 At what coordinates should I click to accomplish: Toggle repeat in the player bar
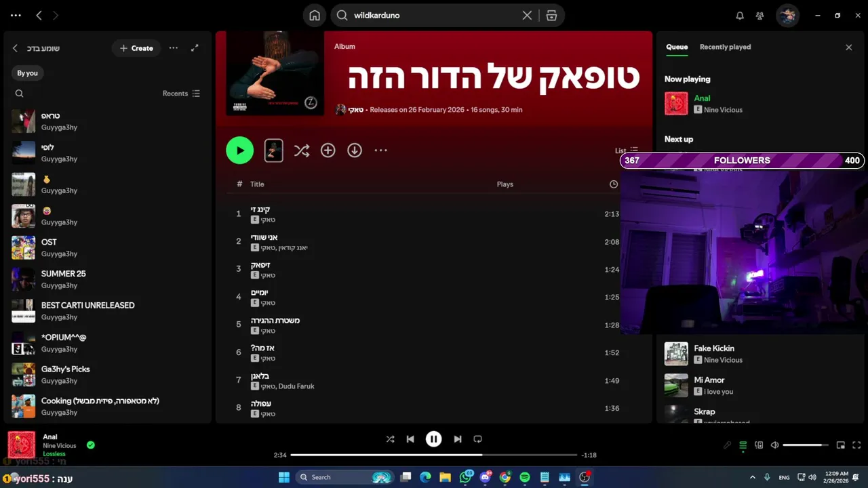pyautogui.click(x=477, y=439)
